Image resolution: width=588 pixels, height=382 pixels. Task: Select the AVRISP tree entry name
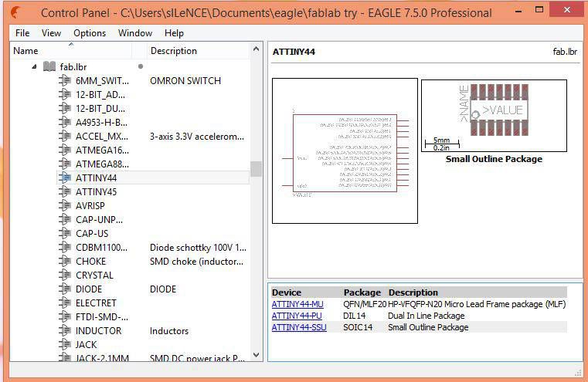90,205
